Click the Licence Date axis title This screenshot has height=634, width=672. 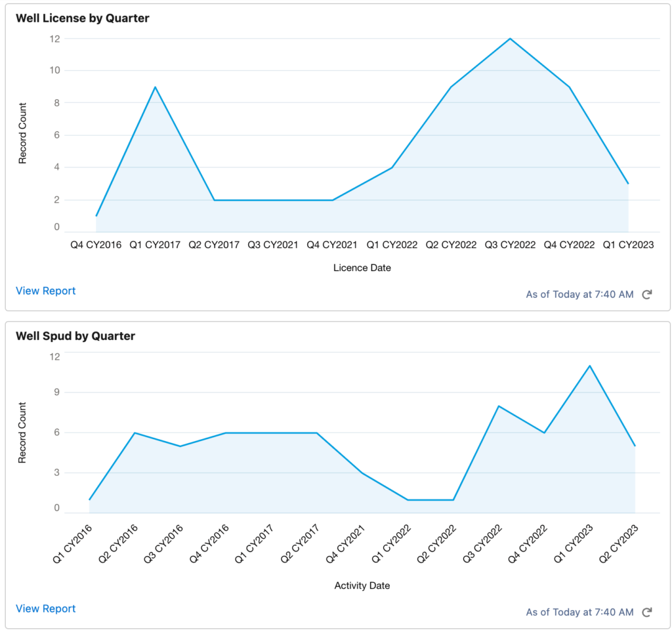(362, 268)
